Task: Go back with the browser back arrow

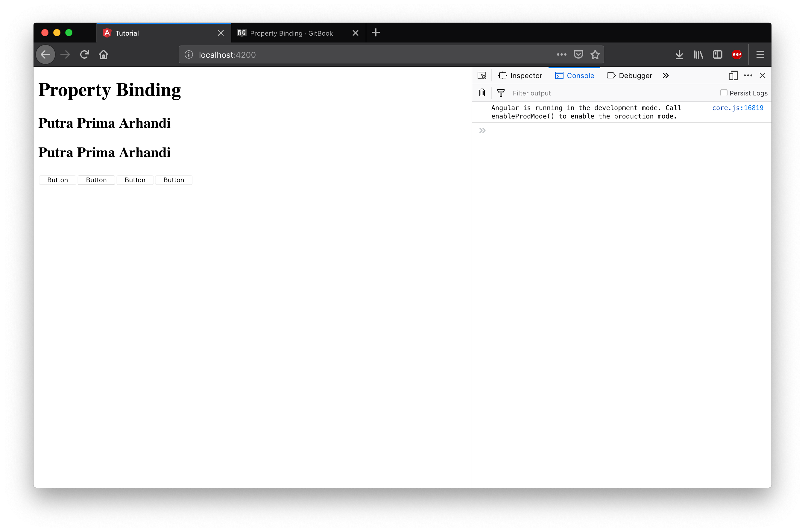Action: pyautogui.click(x=45, y=55)
